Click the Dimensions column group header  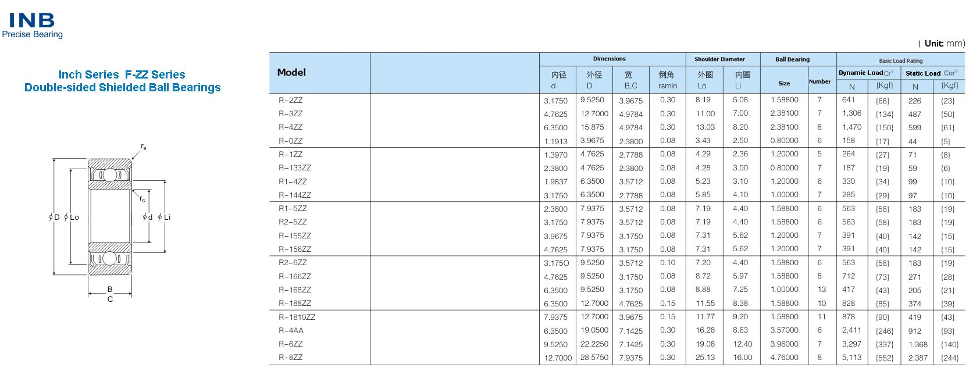pyautogui.click(x=609, y=59)
